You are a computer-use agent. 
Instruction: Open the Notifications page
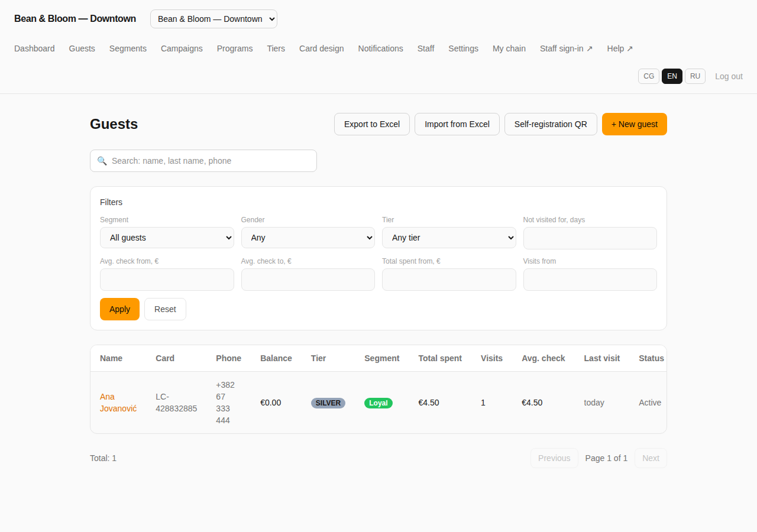[x=380, y=48]
